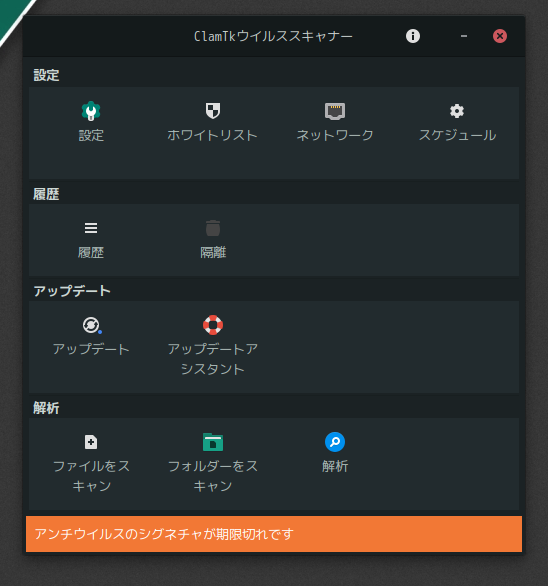This screenshot has width=548, height=586.
Task: Launch the アップデート refresh icon
Action: click(x=92, y=325)
